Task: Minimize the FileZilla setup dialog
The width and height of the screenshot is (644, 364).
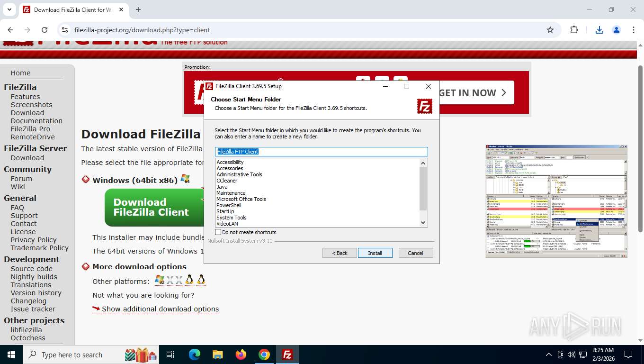Action: [385, 86]
